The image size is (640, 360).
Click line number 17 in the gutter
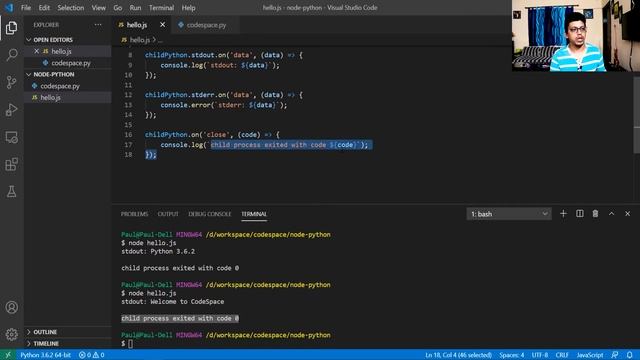click(x=128, y=145)
